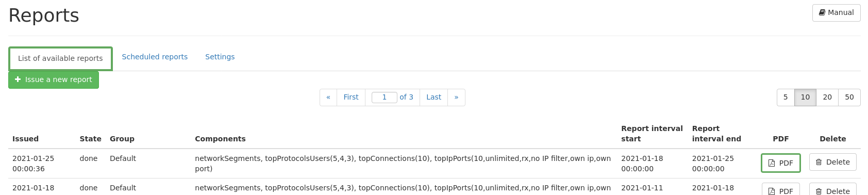Viewport: 868px width, 195px height.
Task: Download PDF for 2021-01-25 report
Action: (780, 163)
